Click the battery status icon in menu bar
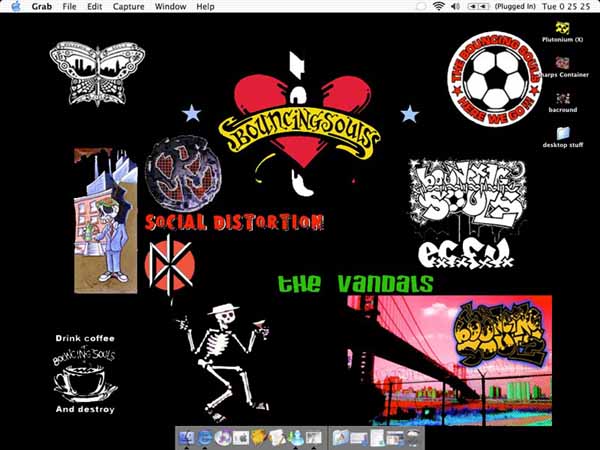Image resolution: width=600 pixels, height=450 pixels. (x=478, y=7)
